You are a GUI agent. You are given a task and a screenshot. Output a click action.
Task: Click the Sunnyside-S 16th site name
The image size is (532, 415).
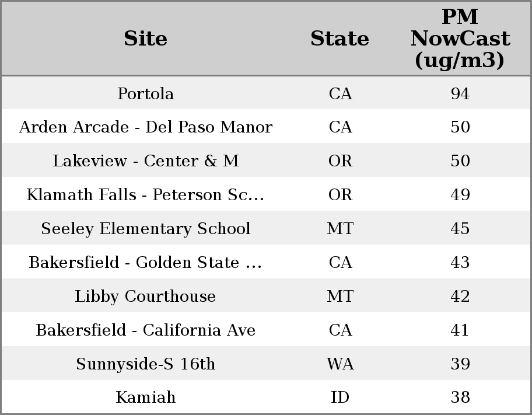coord(145,364)
